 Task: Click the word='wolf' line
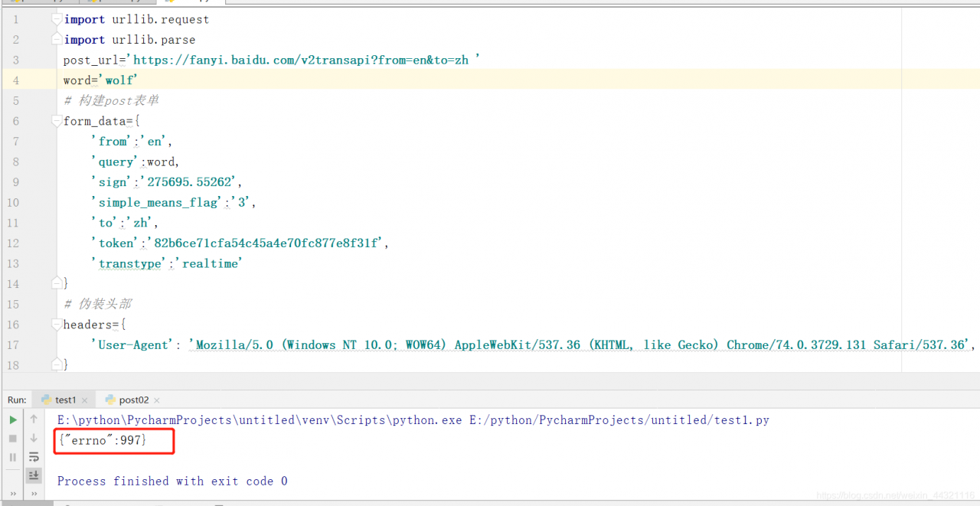100,80
